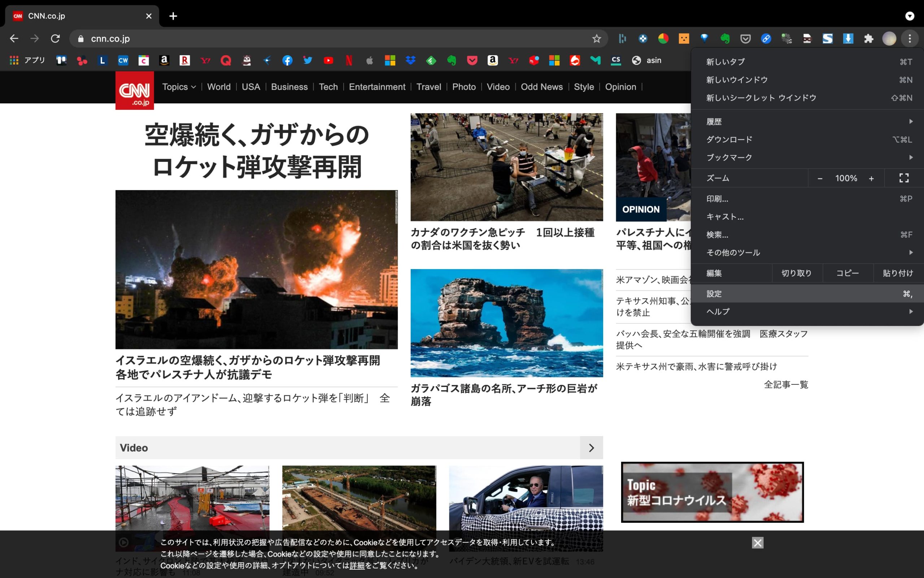Open the Apple logo bookmark

pos(370,60)
